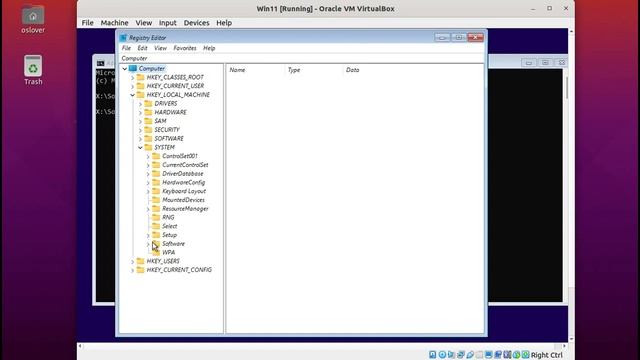The width and height of the screenshot is (640, 360).
Task: Click the hard disk activity indicator icon
Action: click(x=433, y=355)
